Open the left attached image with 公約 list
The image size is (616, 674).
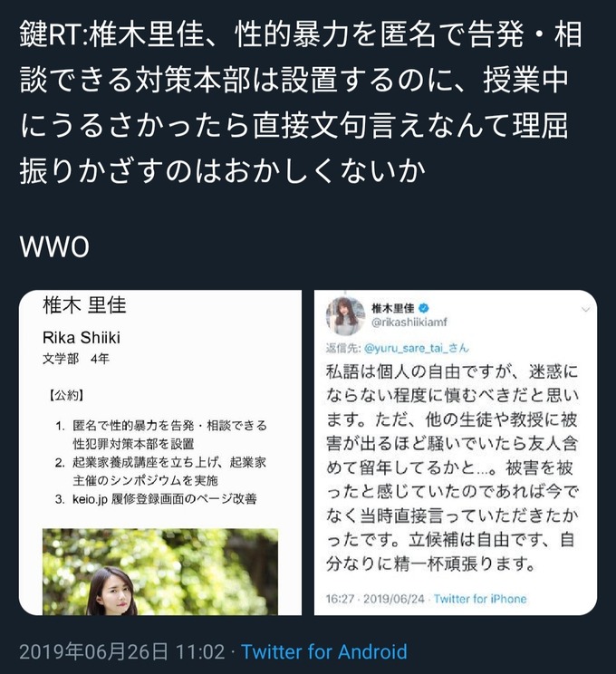pos(160,453)
